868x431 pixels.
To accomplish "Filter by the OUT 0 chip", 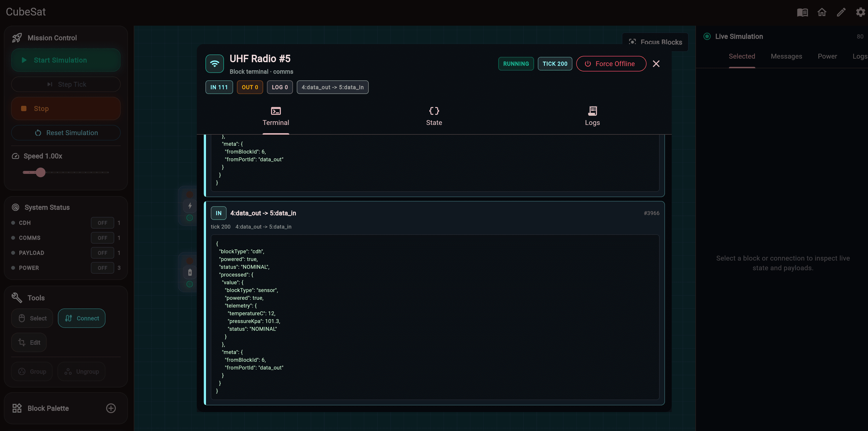I will tap(250, 87).
